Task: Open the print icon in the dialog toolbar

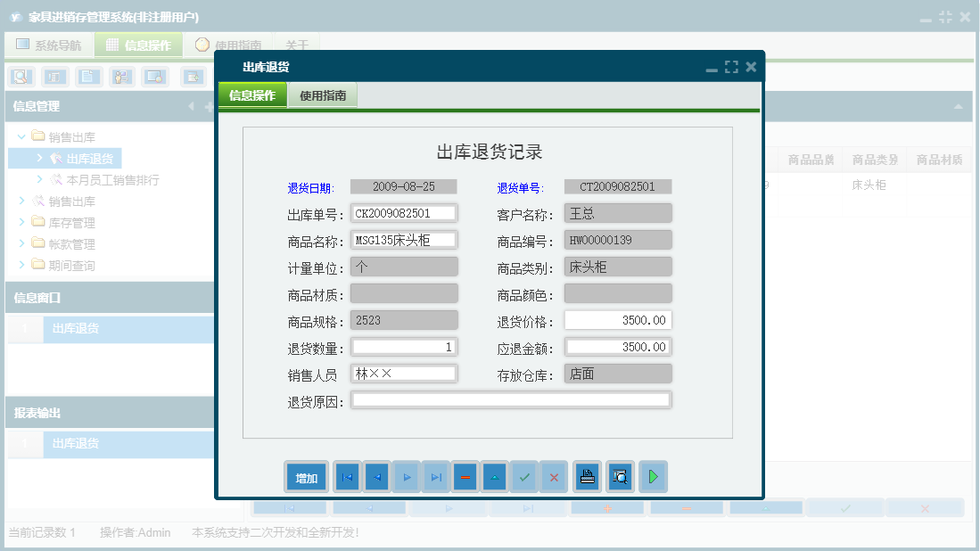Action: (x=587, y=476)
